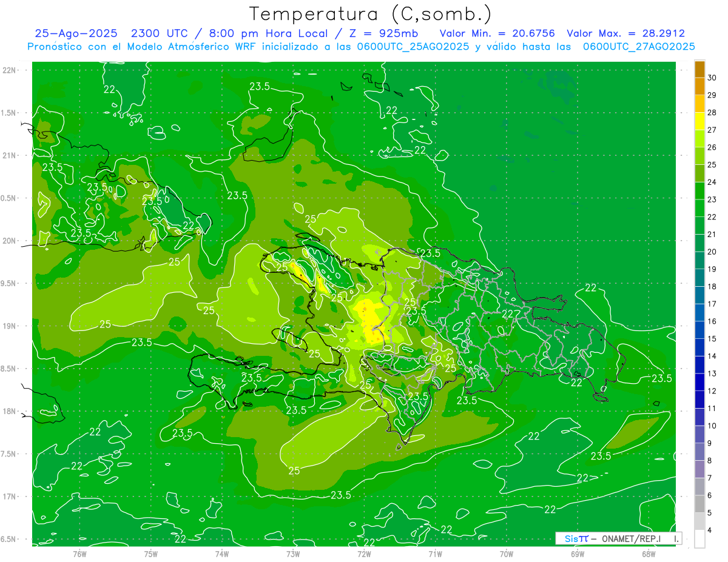
Task: Click the "17N" latitude axis label
Action: coord(10,497)
